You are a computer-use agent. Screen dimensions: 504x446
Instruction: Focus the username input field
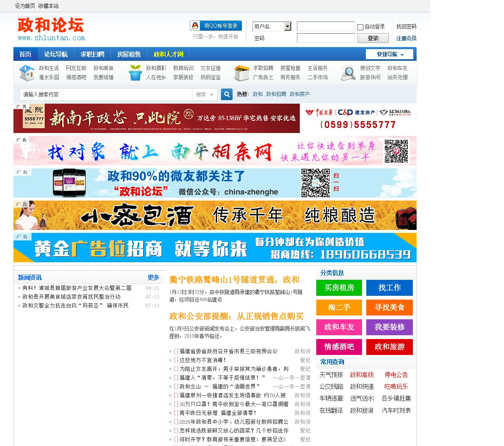(x=326, y=26)
